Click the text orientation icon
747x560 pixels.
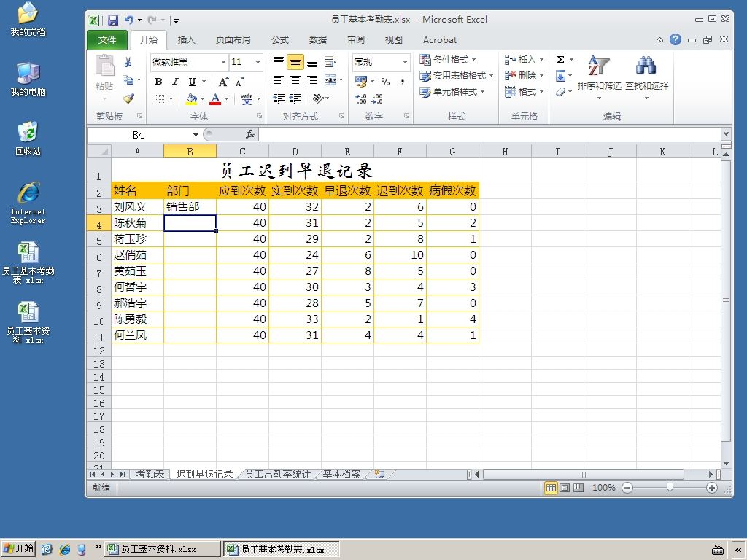(x=318, y=98)
